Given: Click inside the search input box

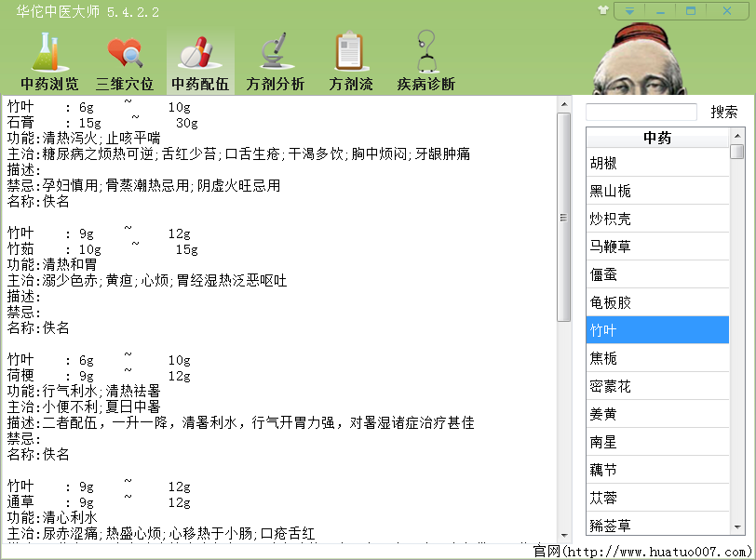Looking at the screenshot, I should (641, 112).
